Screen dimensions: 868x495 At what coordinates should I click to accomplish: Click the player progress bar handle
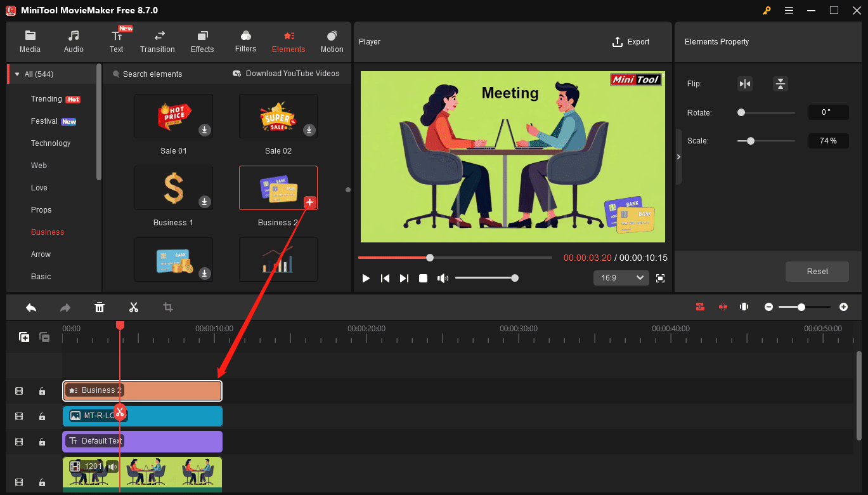point(430,258)
